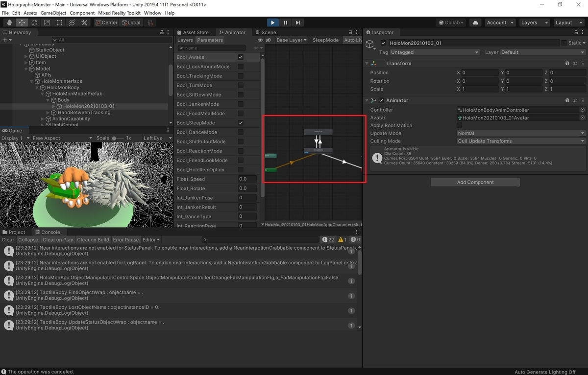Image resolution: width=588 pixels, height=375 pixels.
Task: Enable the Bool_DanceMode parameter
Action: click(x=241, y=132)
